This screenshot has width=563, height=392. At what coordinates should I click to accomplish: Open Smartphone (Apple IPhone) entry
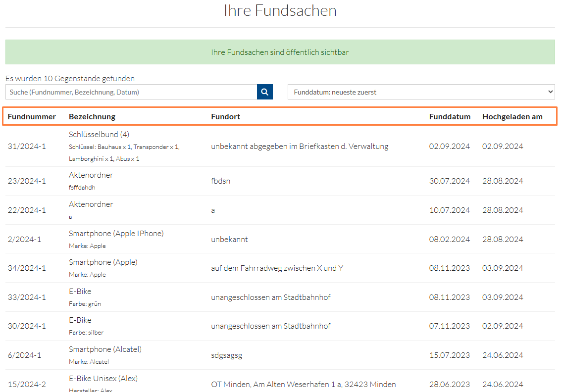116,234
